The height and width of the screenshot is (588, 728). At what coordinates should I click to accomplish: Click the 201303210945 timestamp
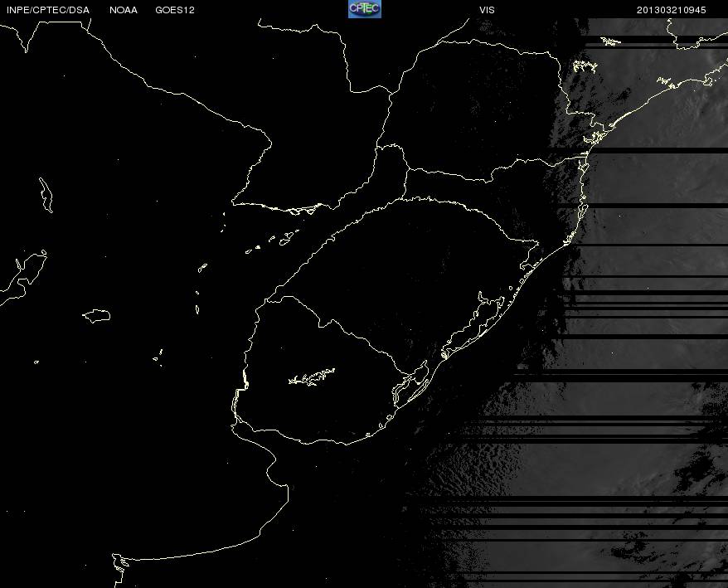(x=671, y=10)
